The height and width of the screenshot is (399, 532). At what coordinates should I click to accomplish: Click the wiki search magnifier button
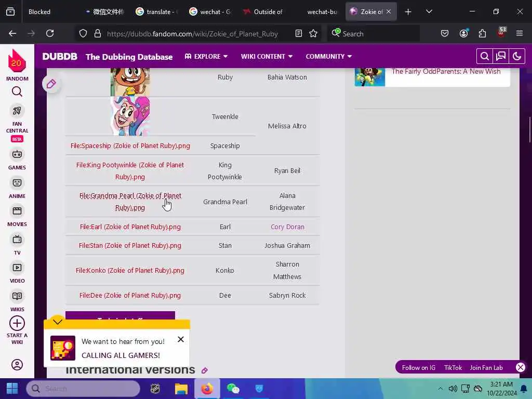485,56
